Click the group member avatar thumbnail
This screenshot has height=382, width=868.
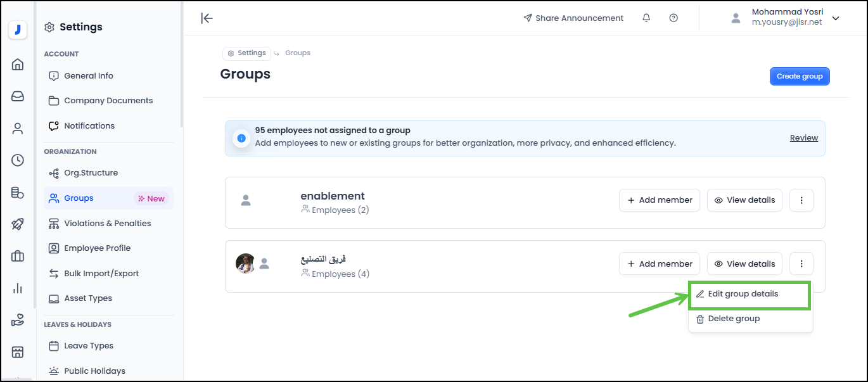click(x=245, y=264)
